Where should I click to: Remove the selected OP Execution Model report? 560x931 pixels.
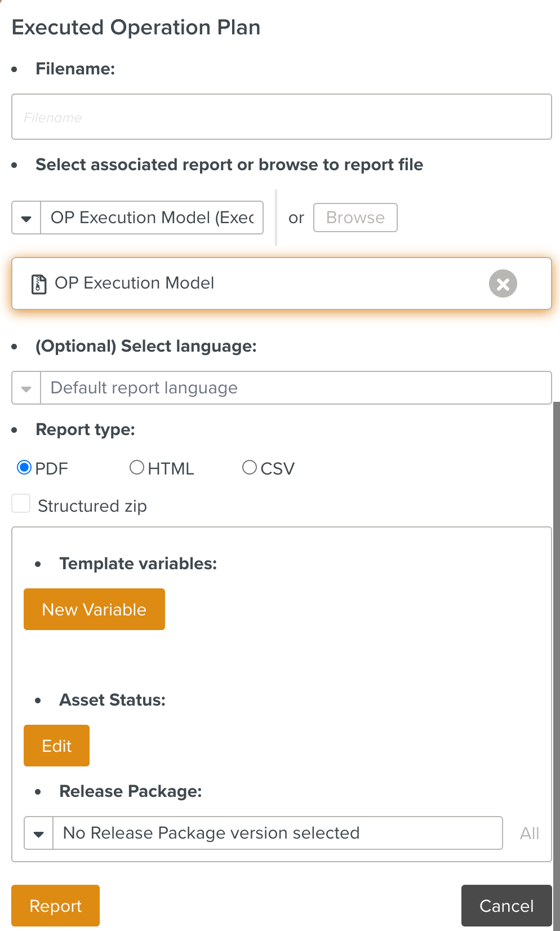pos(503,283)
